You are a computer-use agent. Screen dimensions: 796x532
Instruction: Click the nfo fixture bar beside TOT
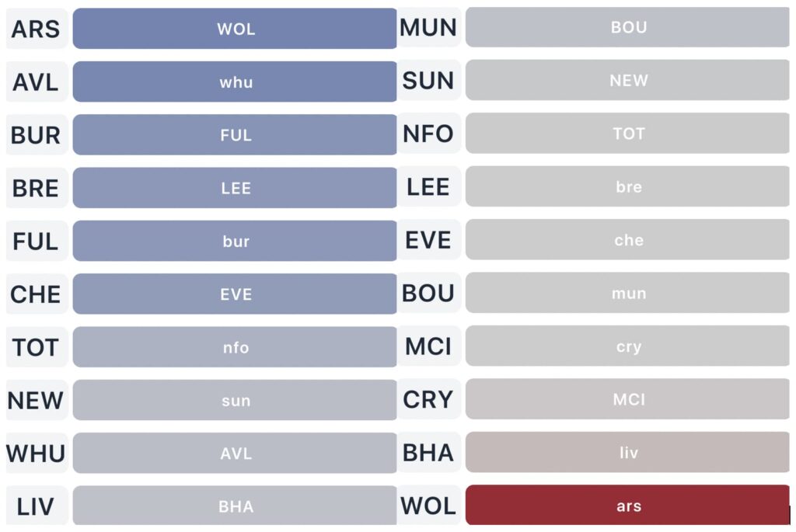(235, 347)
